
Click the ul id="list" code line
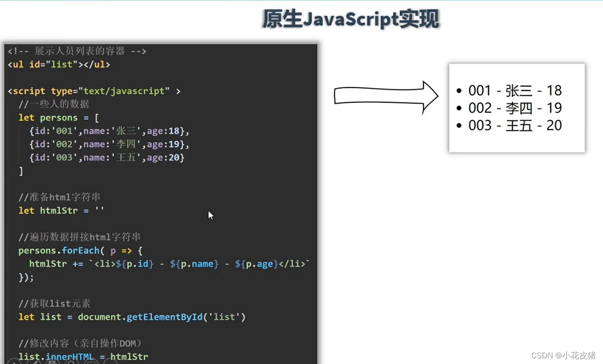point(59,65)
